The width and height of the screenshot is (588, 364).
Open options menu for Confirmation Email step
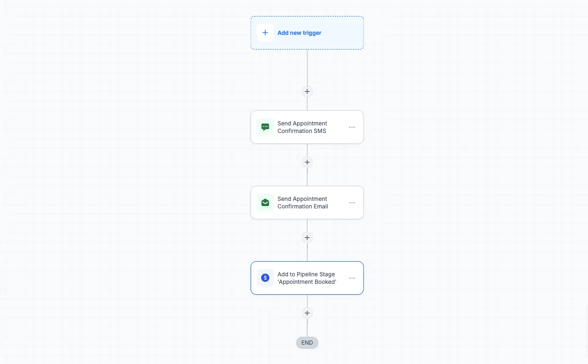click(352, 203)
